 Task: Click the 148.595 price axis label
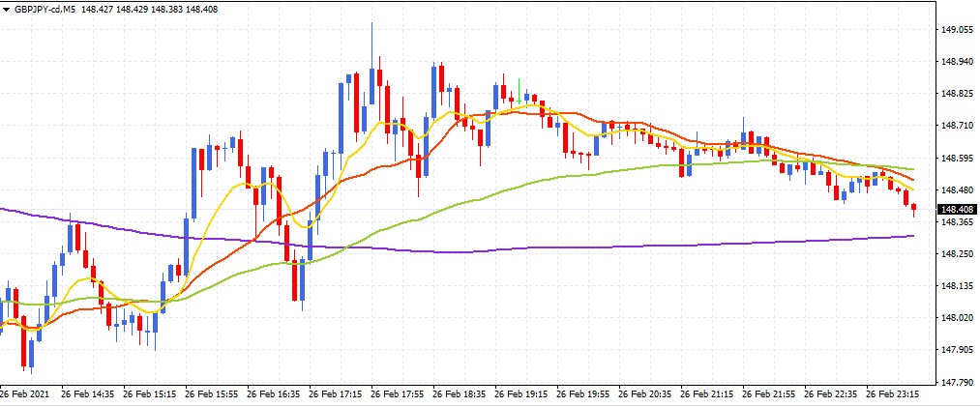tap(956, 158)
